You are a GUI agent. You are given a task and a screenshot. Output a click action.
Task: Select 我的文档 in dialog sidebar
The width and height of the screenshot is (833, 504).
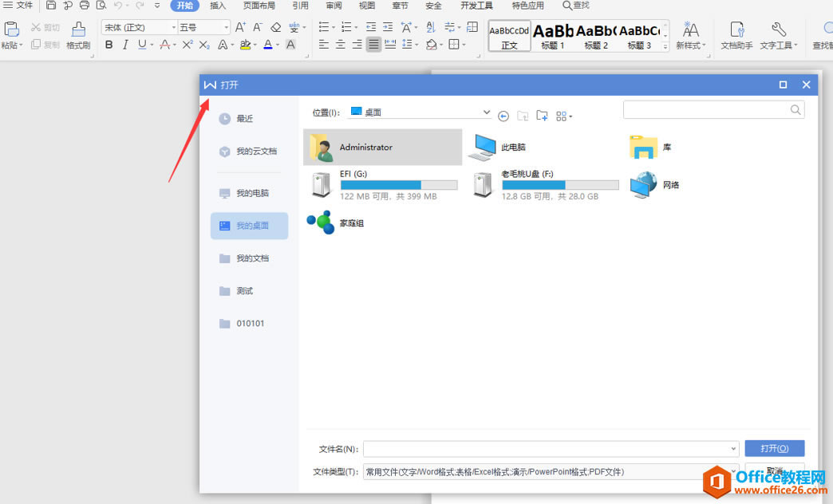249,258
